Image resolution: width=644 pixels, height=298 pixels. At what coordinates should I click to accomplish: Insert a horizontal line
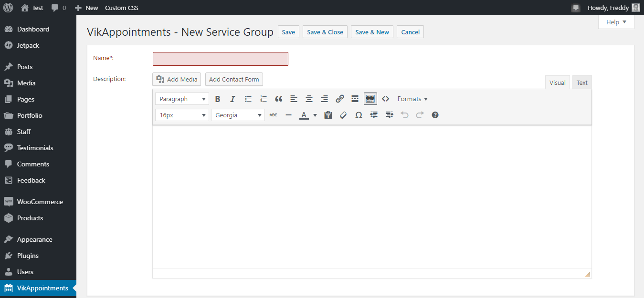pos(288,115)
